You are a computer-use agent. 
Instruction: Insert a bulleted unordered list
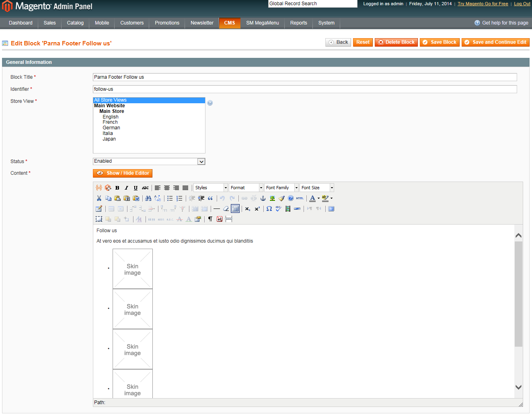coord(170,198)
